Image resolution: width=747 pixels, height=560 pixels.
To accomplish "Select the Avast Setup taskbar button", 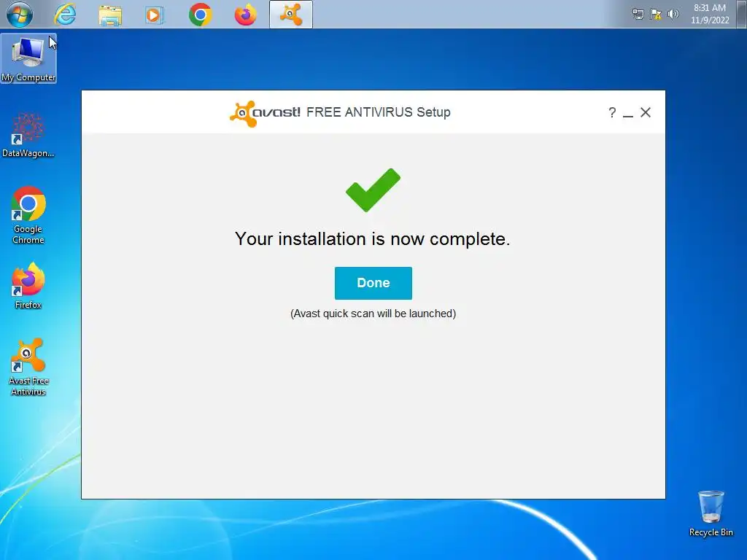I will [290, 15].
